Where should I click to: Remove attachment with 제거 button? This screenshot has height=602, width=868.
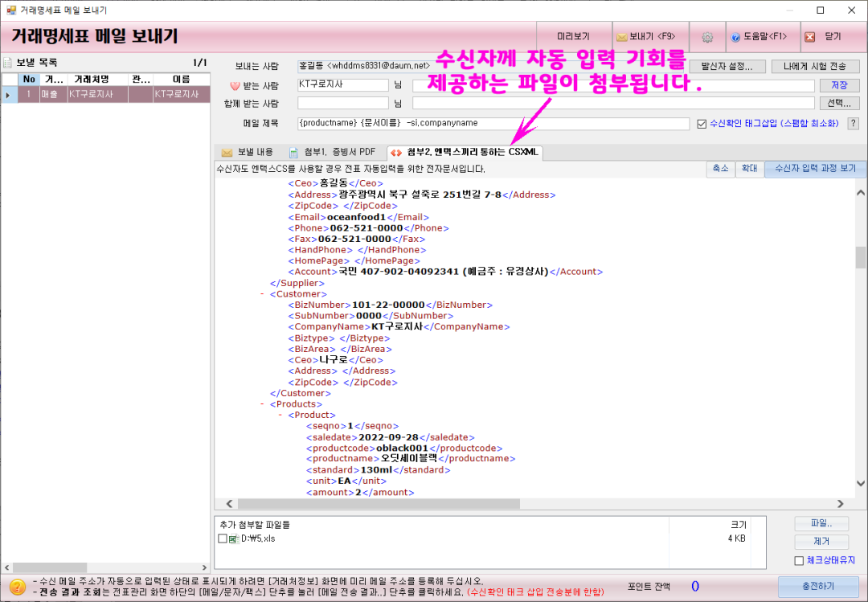[x=821, y=541]
